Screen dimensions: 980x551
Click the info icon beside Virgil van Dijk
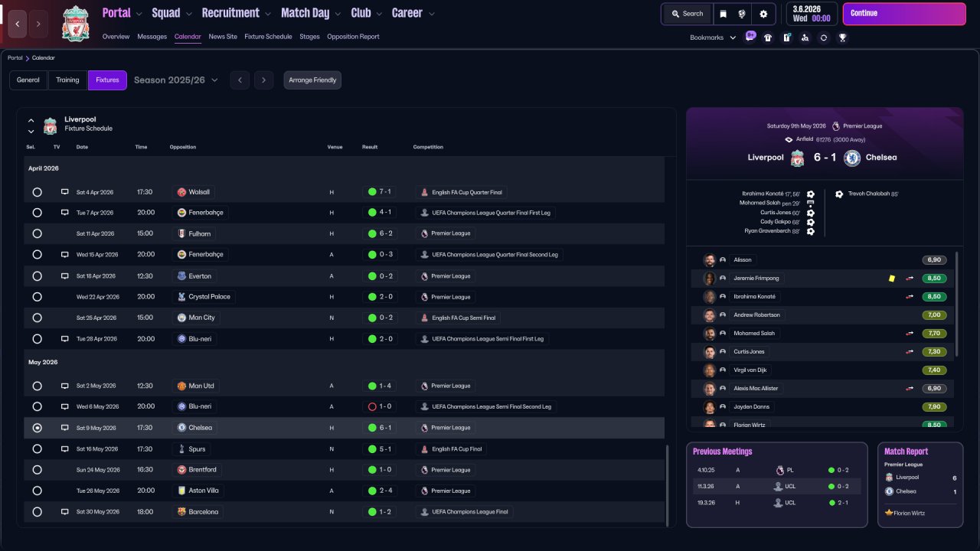[723, 370]
